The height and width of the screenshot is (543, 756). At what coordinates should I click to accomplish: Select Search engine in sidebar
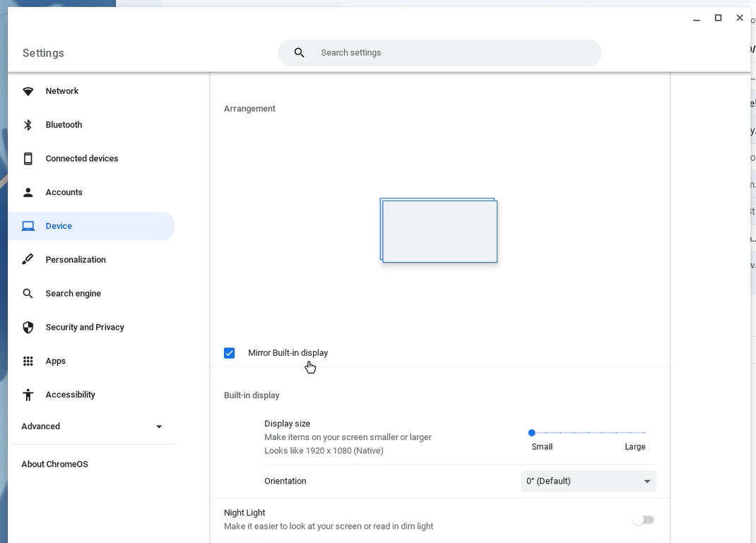(73, 294)
